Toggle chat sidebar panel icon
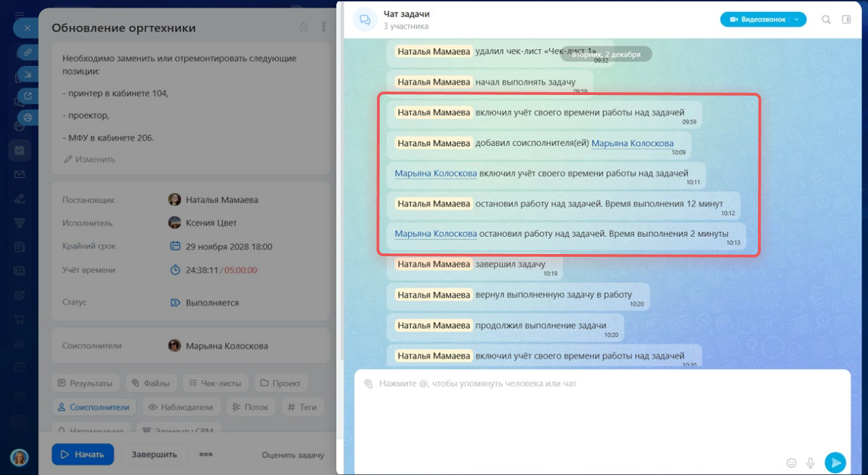 click(x=846, y=19)
